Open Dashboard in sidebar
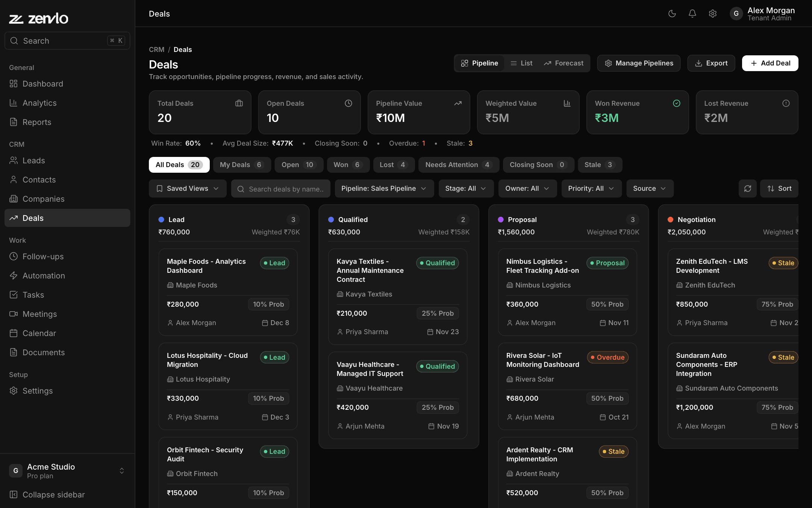 (x=67, y=84)
